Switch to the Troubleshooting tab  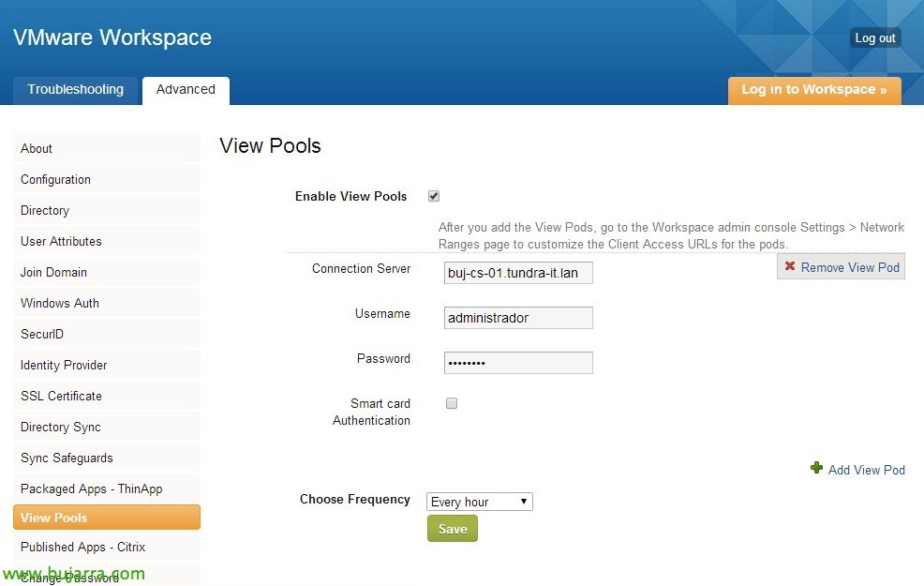[x=75, y=90]
